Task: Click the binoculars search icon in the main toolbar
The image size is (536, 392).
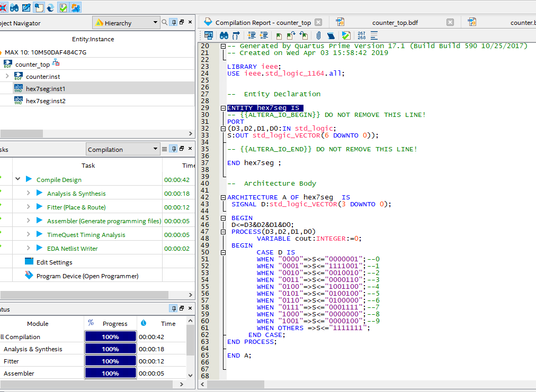Action: [14, 7]
